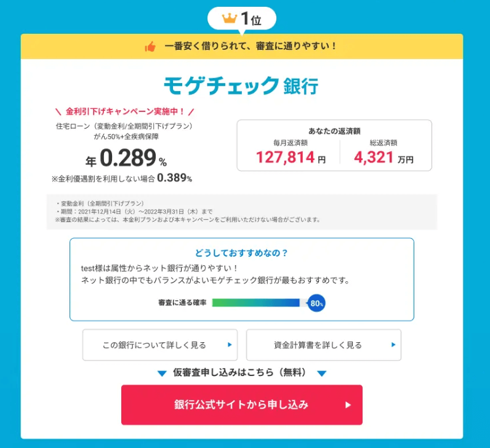Click left blue triangle beside 仮審査申し込みはこちら
This screenshot has width=490, height=448.
pyautogui.click(x=162, y=374)
